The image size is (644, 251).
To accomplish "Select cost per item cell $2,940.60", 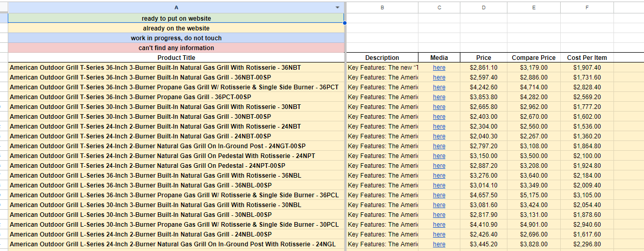I will pyautogui.click(x=587, y=225).
